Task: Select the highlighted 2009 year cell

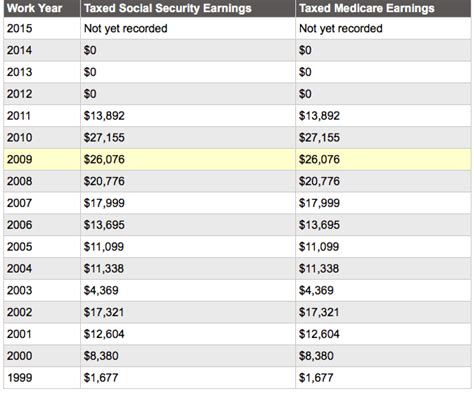Action: pos(42,159)
